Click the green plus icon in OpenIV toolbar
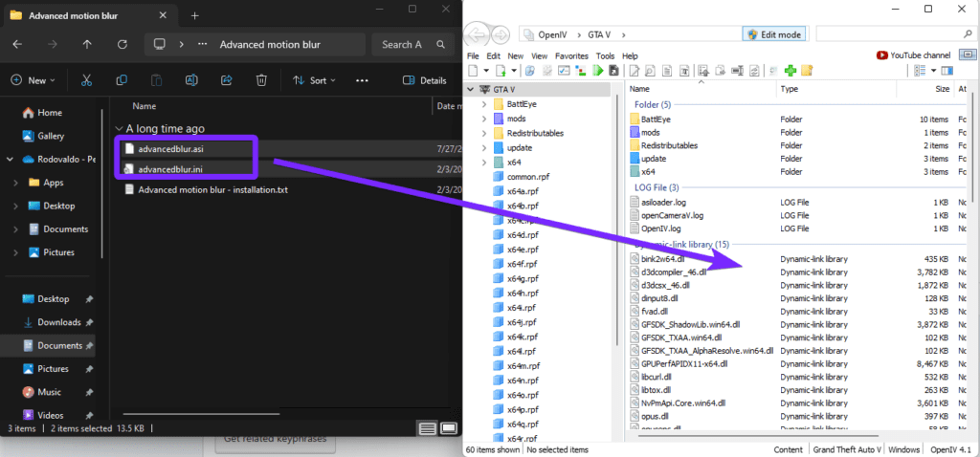 click(790, 71)
